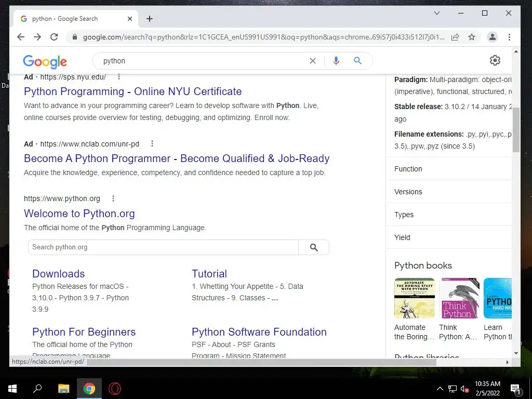Open Automate the Boring Stuff book thumbnail

pyautogui.click(x=414, y=298)
